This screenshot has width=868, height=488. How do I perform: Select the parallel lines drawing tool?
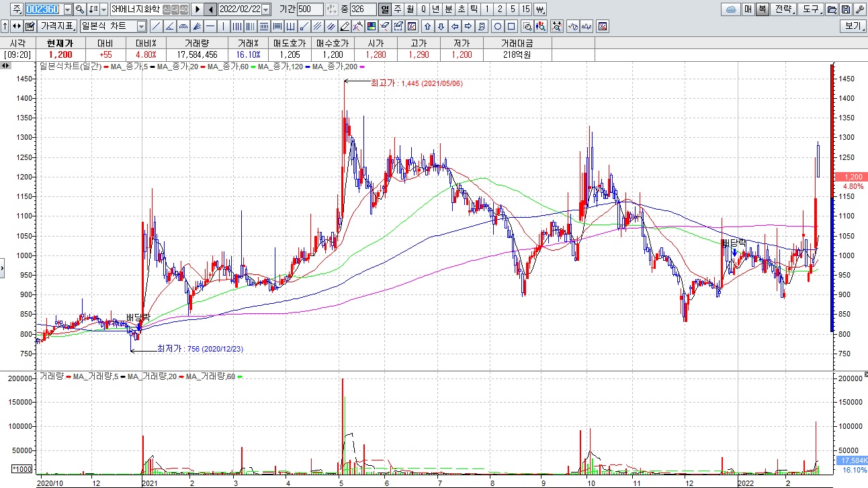point(317,26)
